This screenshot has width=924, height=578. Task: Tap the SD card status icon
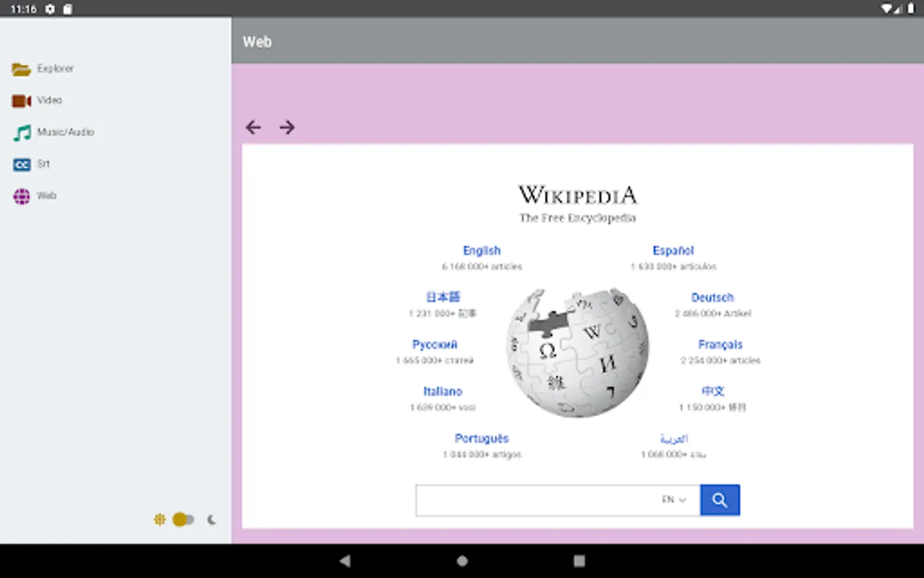(67, 9)
